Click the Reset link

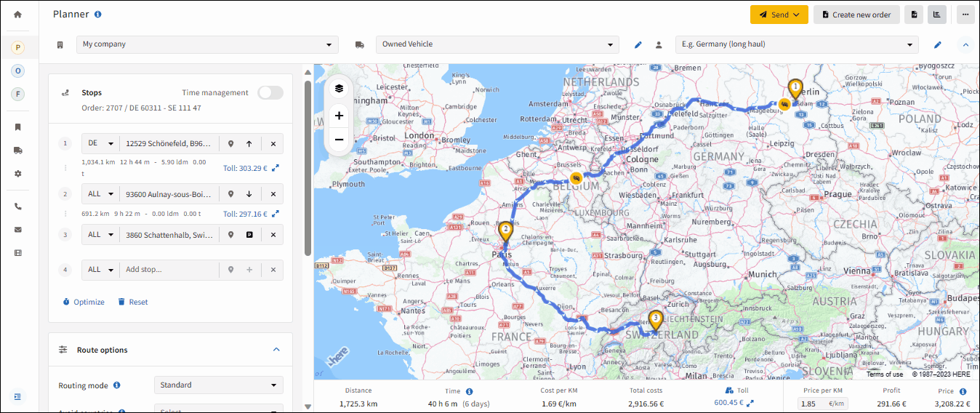133,302
